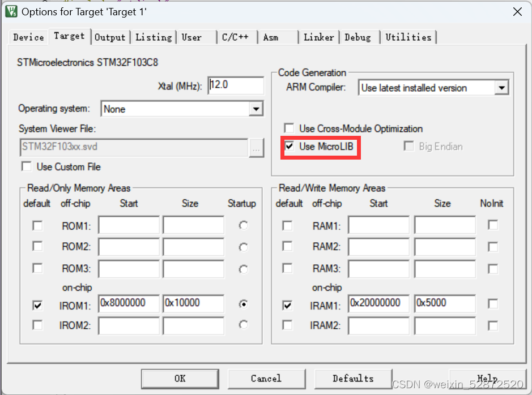This screenshot has width=532, height=395.
Task: Click the RAM2 Size field
Action: point(445,247)
